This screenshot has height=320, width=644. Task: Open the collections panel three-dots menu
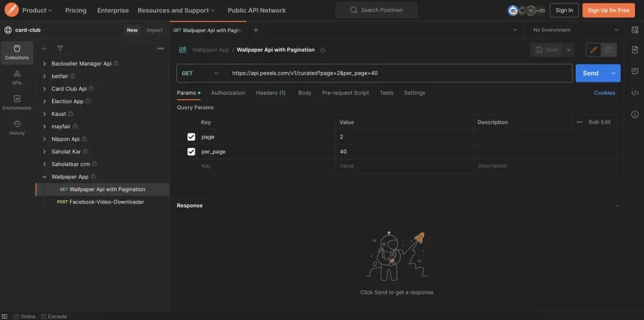pyautogui.click(x=160, y=48)
